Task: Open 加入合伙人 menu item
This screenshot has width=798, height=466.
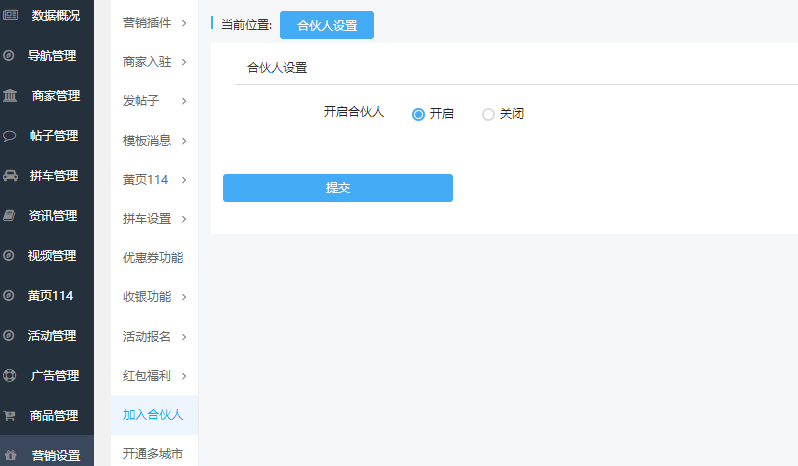Action: pyautogui.click(x=154, y=415)
